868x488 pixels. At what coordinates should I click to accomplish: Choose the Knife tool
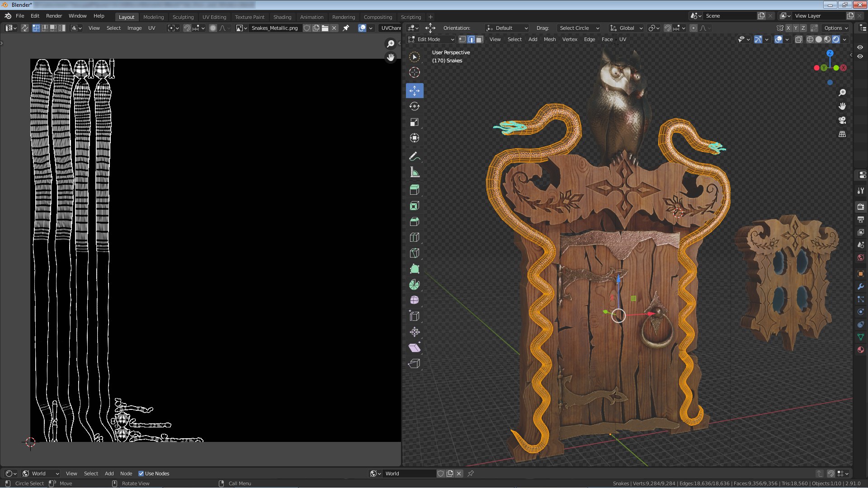[414, 253]
